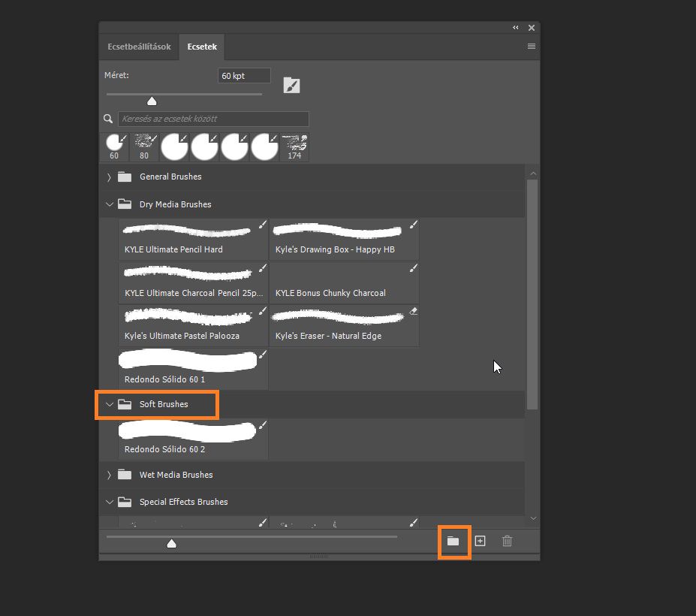Click the Soft Brushes group label

164,404
